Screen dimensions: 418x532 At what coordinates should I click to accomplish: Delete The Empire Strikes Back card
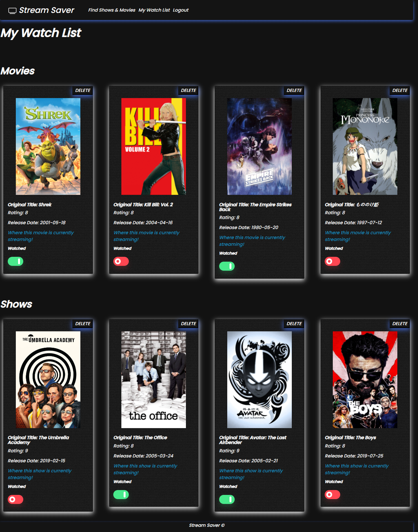(x=294, y=90)
